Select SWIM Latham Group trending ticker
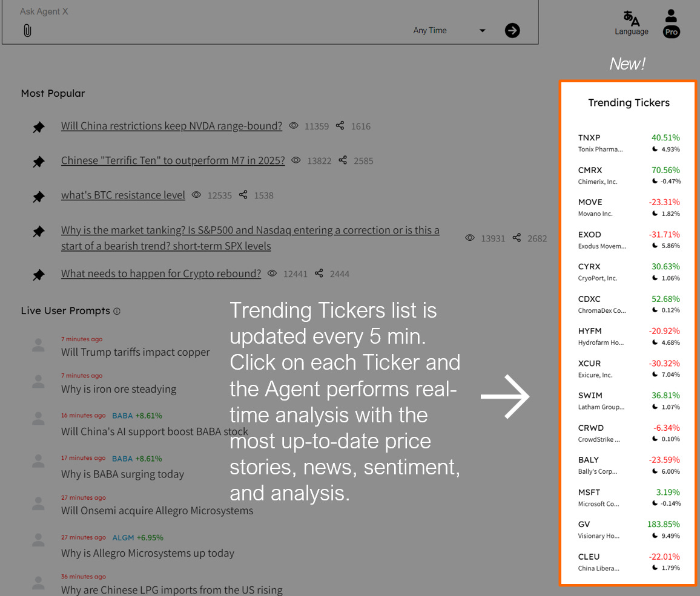This screenshot has height=596, width=700. pos(629,401)
